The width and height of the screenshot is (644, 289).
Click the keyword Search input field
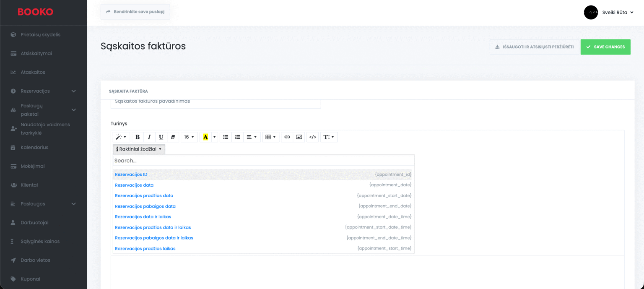263,161
